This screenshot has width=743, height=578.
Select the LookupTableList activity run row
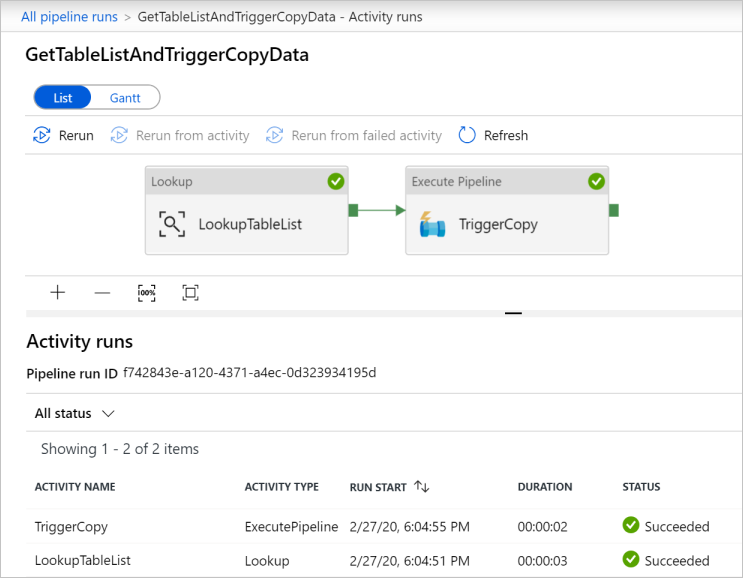point(82,560)
